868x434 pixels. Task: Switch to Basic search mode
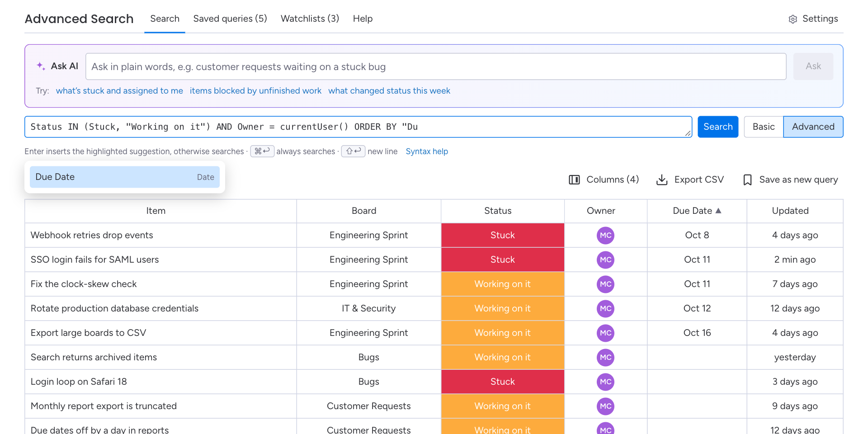click(x=764, y=127)
